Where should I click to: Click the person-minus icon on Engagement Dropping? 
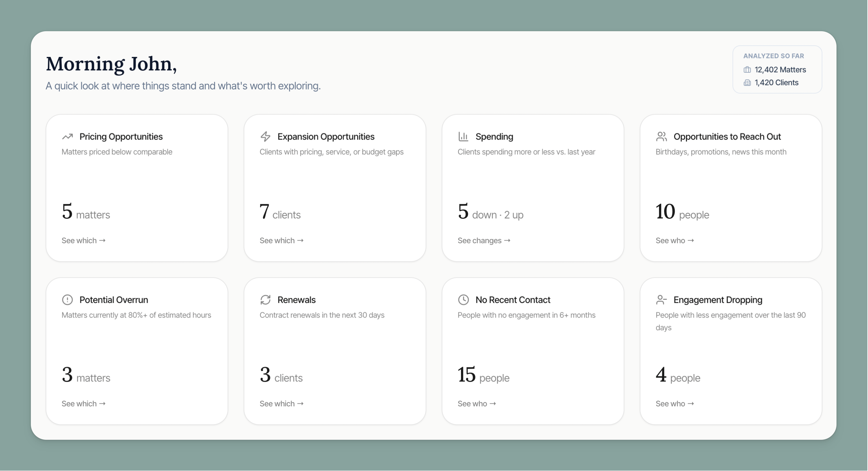pyautogui.click(x=661, y=300)
